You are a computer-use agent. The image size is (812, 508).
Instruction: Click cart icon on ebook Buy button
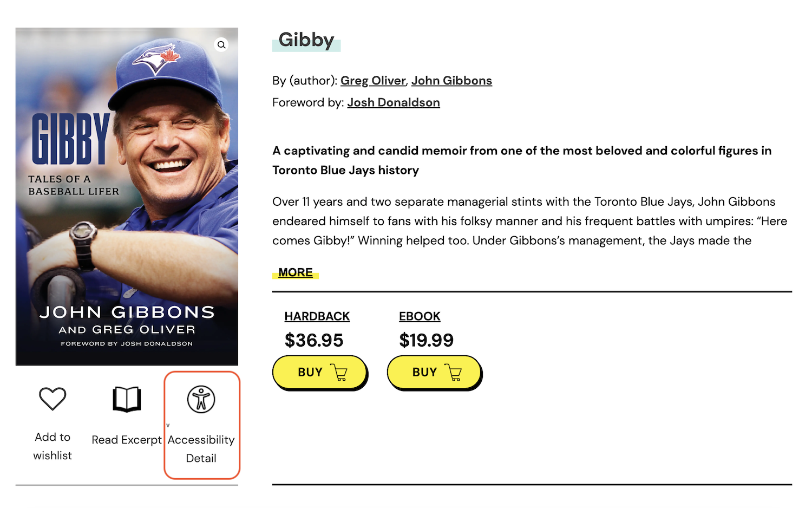pos(454,373)
